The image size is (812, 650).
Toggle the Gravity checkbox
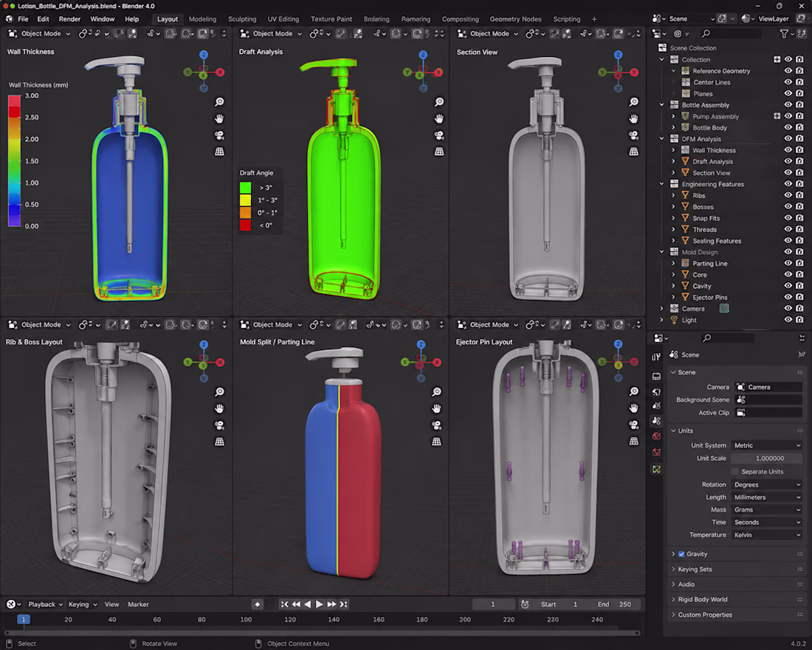(x=681, y=554)
